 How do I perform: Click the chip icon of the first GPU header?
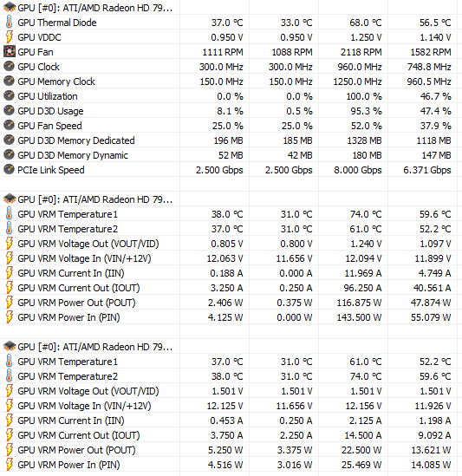[10, 7]
